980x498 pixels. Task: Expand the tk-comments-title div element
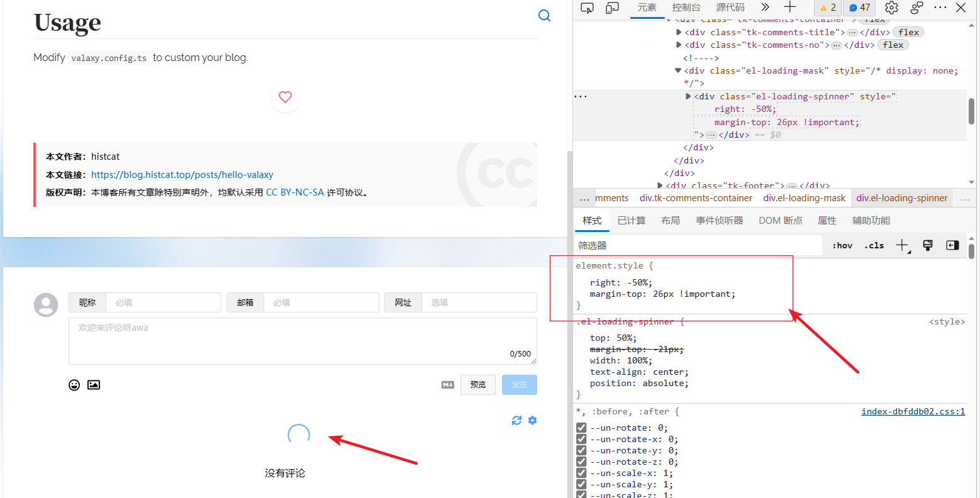pos(679,31)
